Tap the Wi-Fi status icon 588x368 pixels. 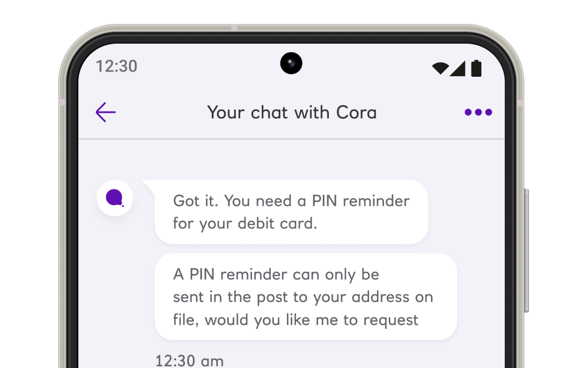point(440,68)
